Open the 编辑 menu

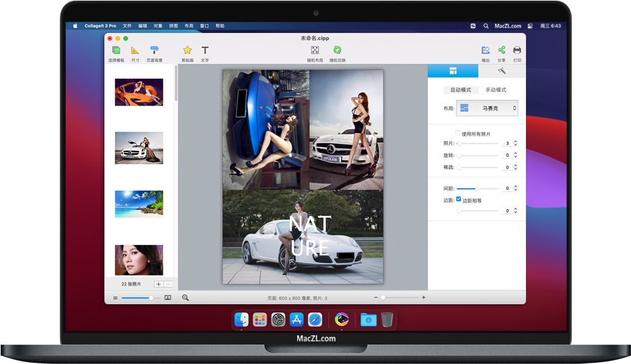142,26
